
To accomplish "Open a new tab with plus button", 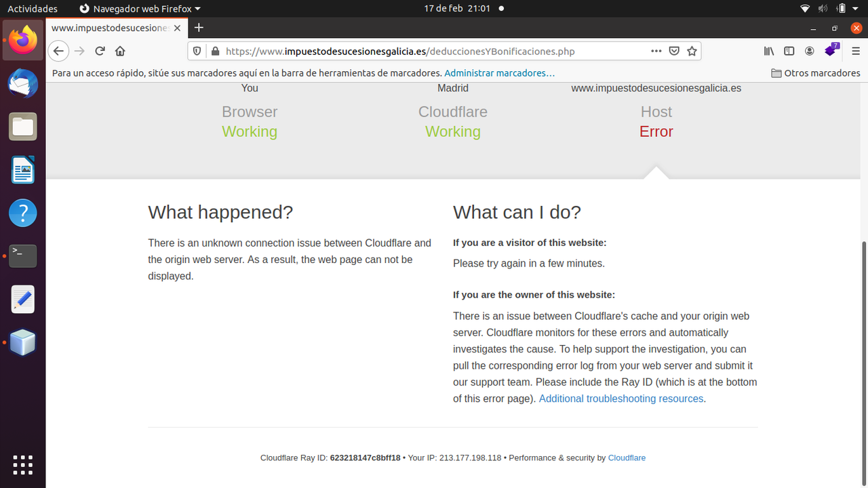I will [199, 28].
